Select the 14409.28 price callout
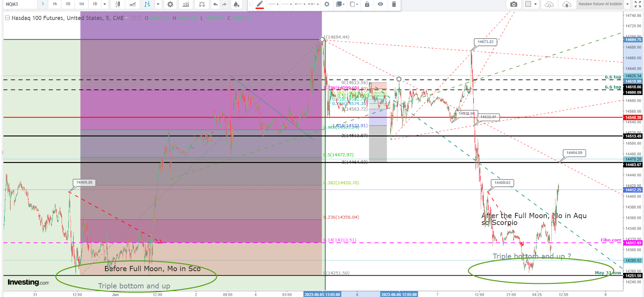The height and width of the screenshot is (297, 644). [84, 182]
